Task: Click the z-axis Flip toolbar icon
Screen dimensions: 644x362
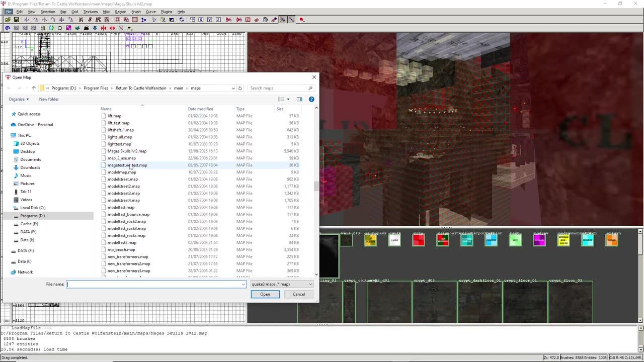Action: (x=61, y=20)
